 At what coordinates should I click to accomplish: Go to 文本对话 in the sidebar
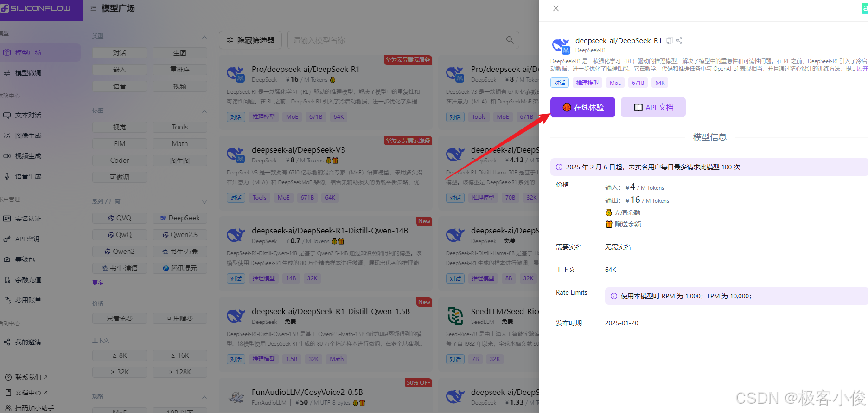coord(40,115)
